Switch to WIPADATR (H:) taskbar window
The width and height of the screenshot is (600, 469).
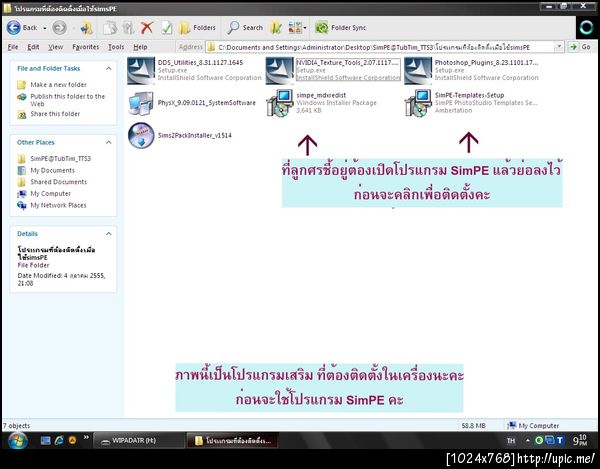click(x=139, y=441)
